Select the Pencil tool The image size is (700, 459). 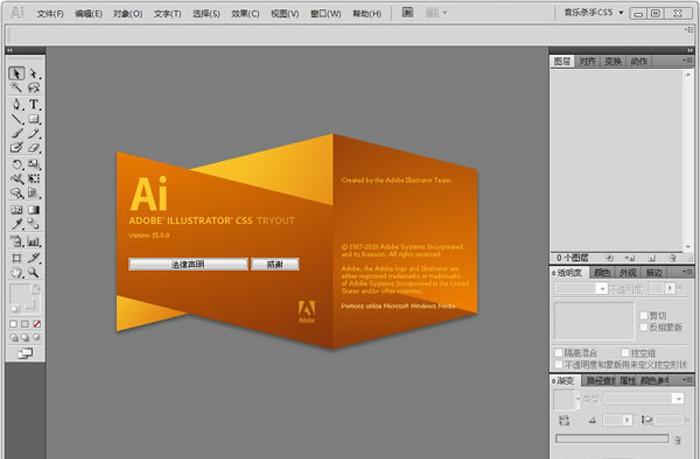34,133
